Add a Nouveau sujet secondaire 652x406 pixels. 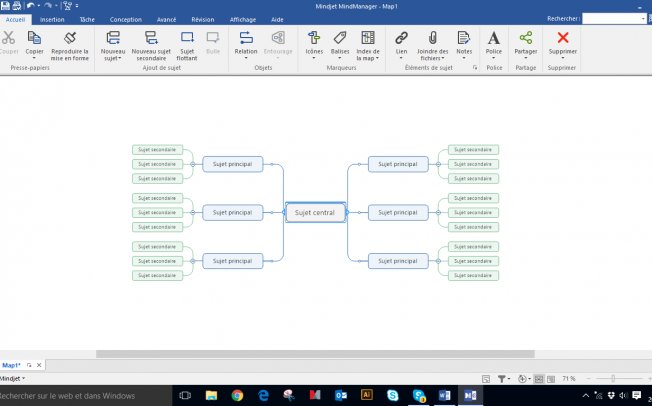151,37
